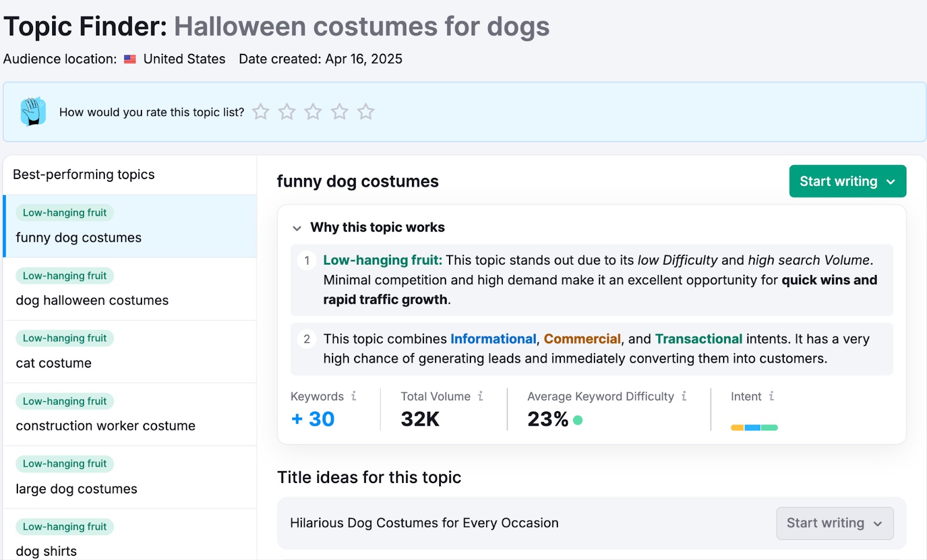The image size is (927, 560).
Task: Give the topic list five stars
Action: (x=366, y=111)
